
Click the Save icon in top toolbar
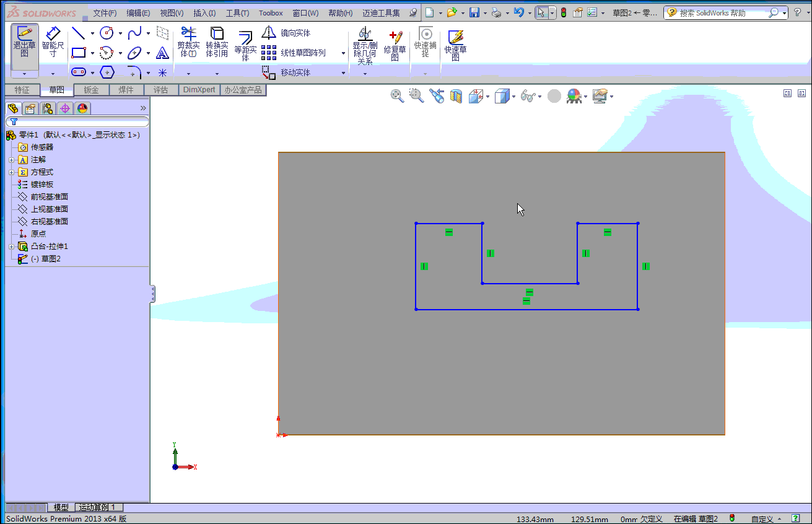click(474, 12)
